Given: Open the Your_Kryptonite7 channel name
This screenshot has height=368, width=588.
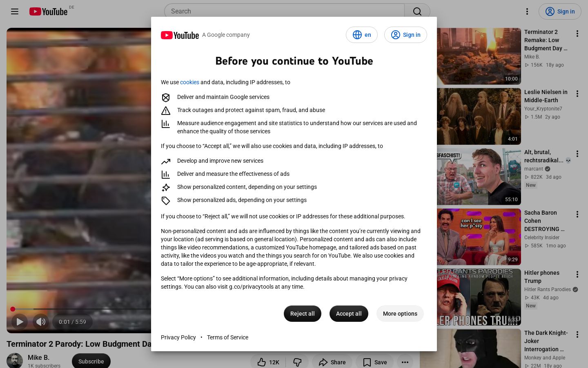Looking at the screenshot, I should (x=543, y=109).
